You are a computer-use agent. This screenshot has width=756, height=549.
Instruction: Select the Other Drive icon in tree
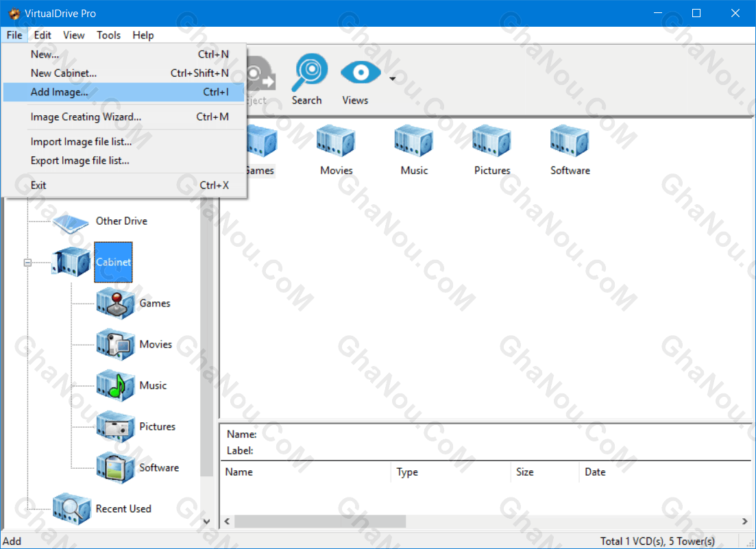pos(71,223)
